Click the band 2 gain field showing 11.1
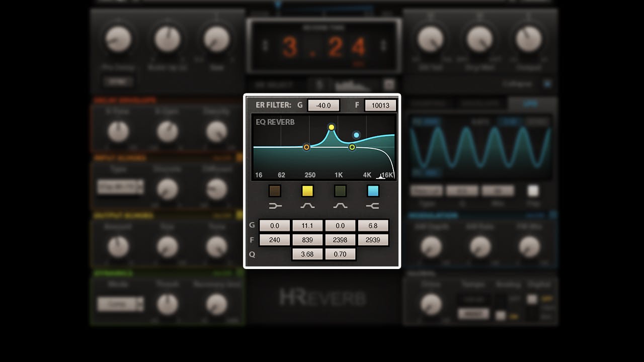Screen dimensions: 644x362 point(308,225)
